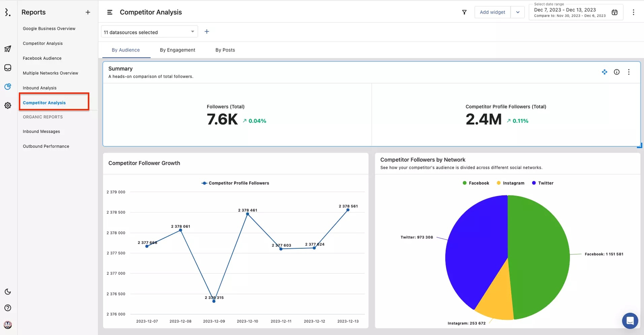The image size is (644, 335).
Task: Expand the chevron next to Add widget
Action: pyautogui.click(x=517, y=12)
